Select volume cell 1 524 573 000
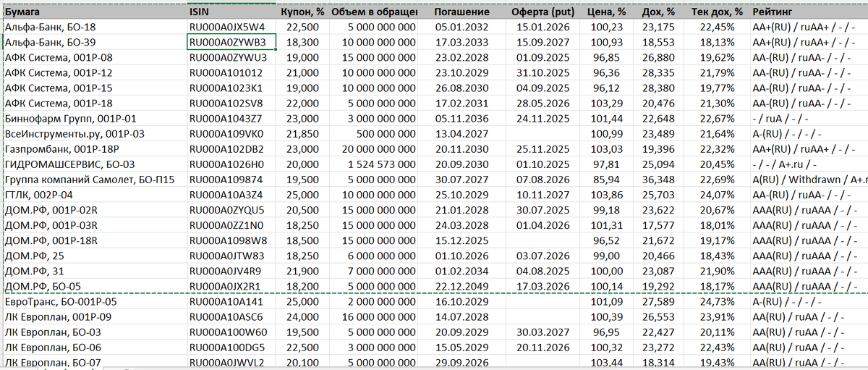Image resolution: width=868 pixels, height=370 pixels. 373,164
